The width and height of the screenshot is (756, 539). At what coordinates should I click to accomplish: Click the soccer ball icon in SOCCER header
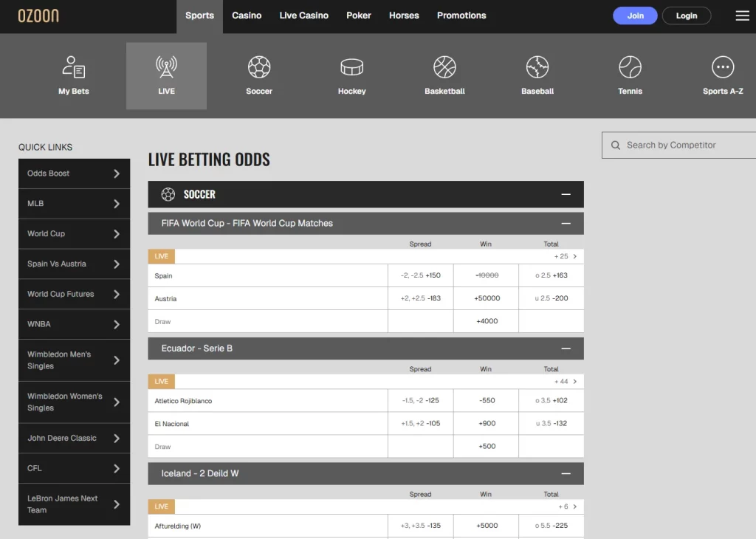[x=168, y=194]
